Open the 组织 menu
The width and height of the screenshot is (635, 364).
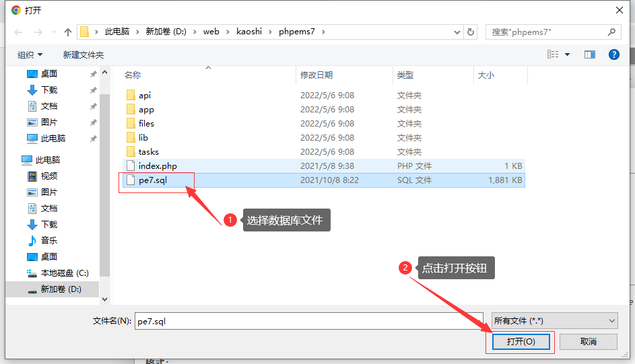(30, 54)
